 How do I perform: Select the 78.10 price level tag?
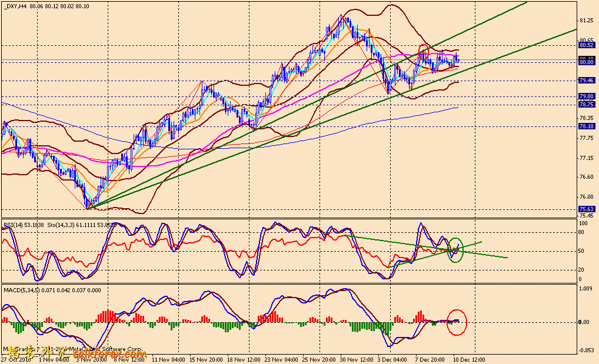click(x=586, y=126)
